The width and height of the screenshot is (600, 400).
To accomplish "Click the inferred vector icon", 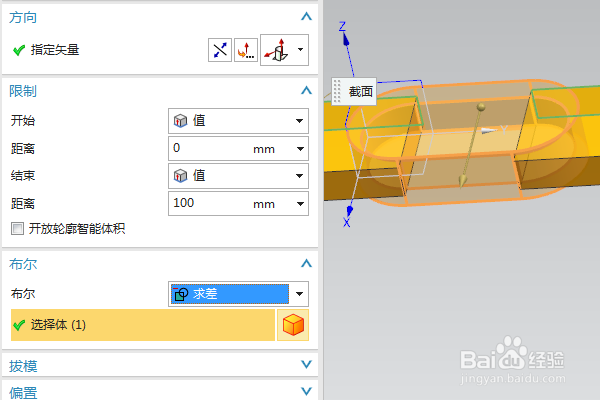I will tap(278, 50).
